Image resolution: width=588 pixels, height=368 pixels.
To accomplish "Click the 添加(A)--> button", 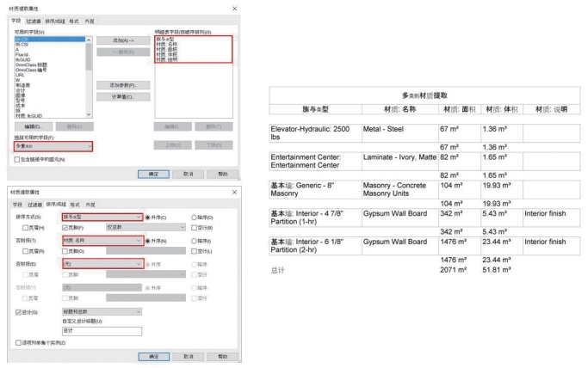I will [123, 40].
